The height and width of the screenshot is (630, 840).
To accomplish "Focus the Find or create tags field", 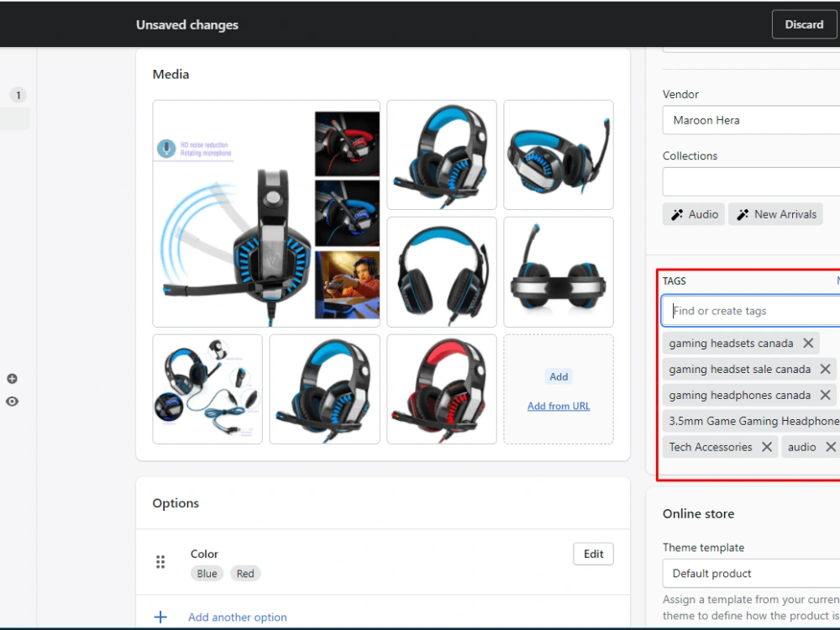I will pyautogui.click(x=751, y=311).
